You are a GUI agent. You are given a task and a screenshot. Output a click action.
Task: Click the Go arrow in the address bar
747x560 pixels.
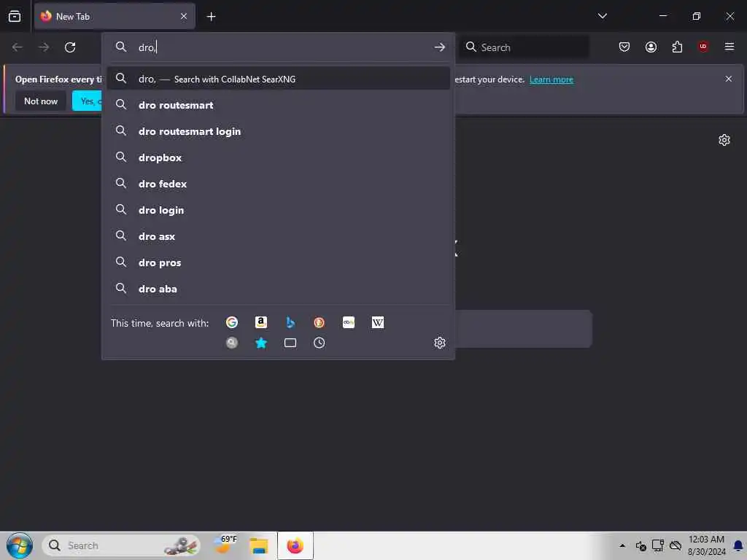(439, 47)
